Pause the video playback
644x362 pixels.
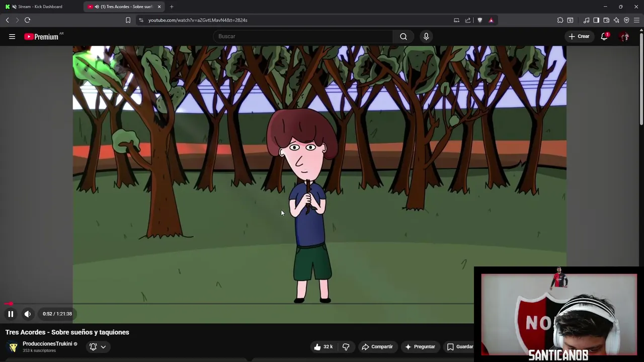point(11,314)
